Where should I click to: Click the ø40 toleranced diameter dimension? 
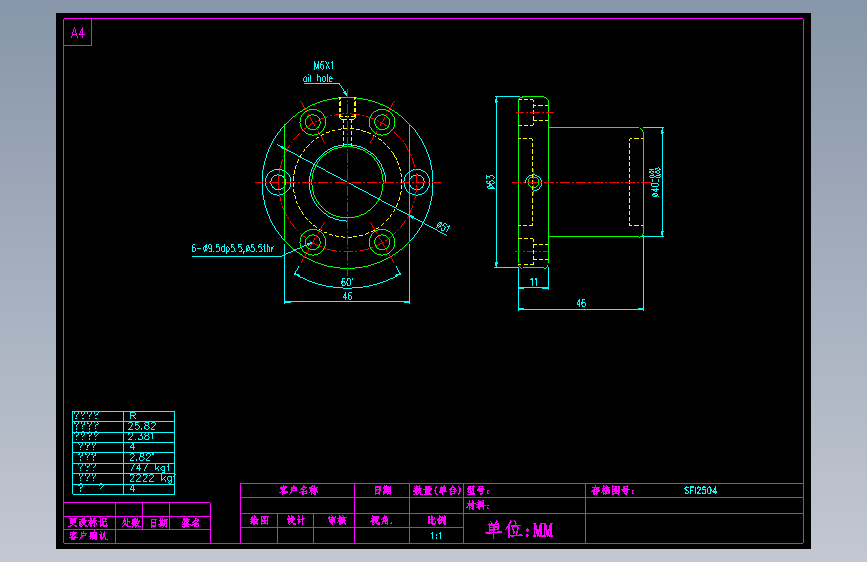pyautogui.click(x=656, y=182)
